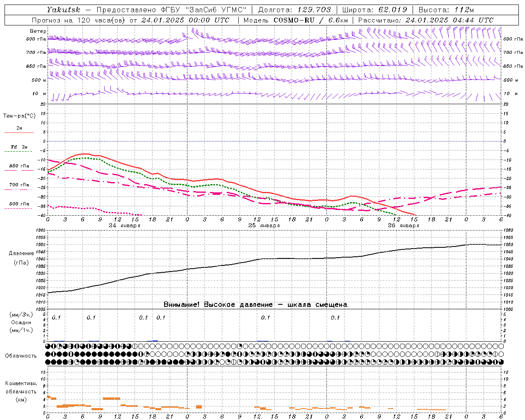Click the '26 января' date label

(x=403, y=226)
